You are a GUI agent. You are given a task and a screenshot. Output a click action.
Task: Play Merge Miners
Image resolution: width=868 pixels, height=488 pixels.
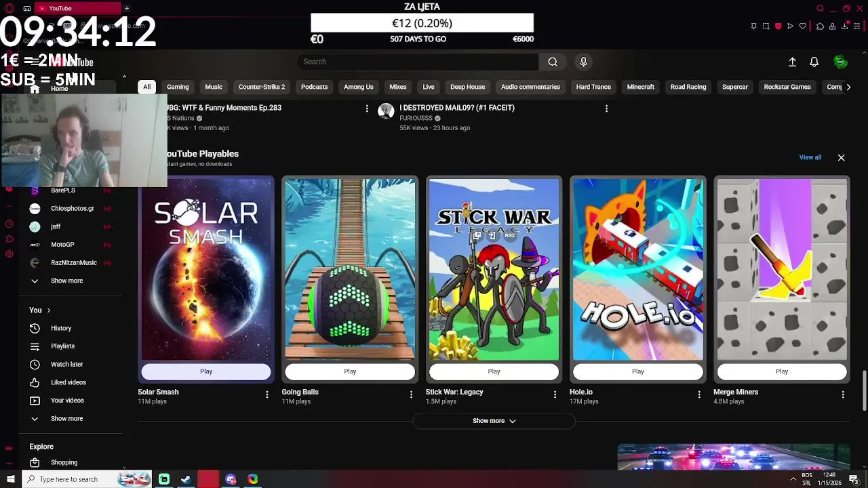[x=782, y=371]
